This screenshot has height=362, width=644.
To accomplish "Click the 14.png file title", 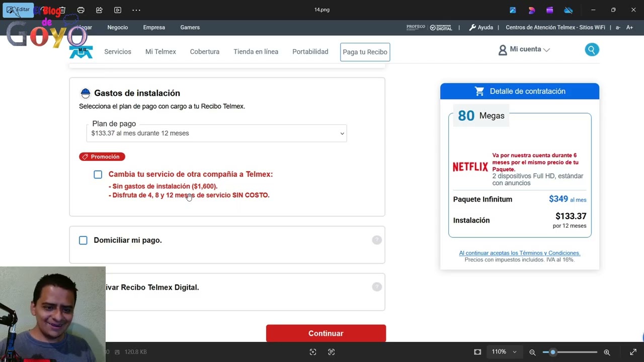I will tap(322, 10).
